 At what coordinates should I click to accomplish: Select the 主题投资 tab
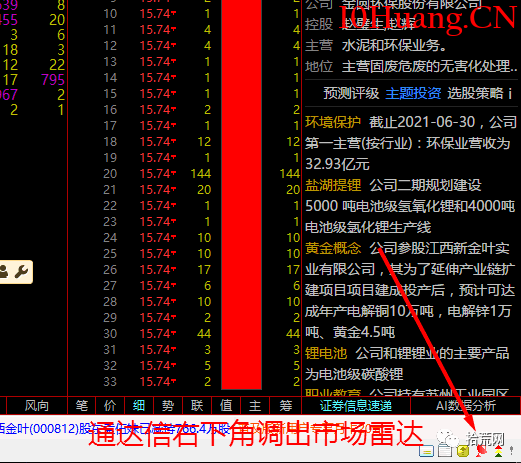point(413,93)
